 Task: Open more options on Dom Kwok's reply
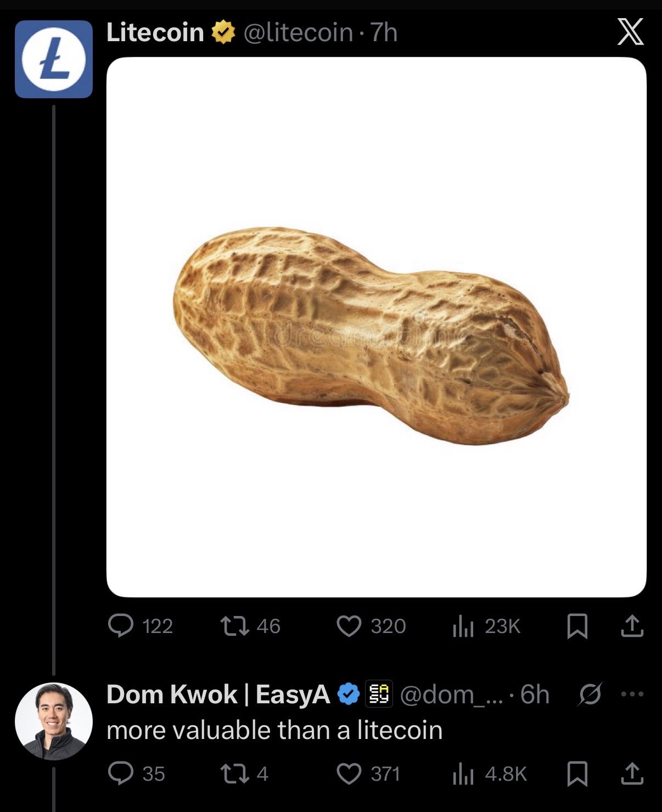(632, 694)
